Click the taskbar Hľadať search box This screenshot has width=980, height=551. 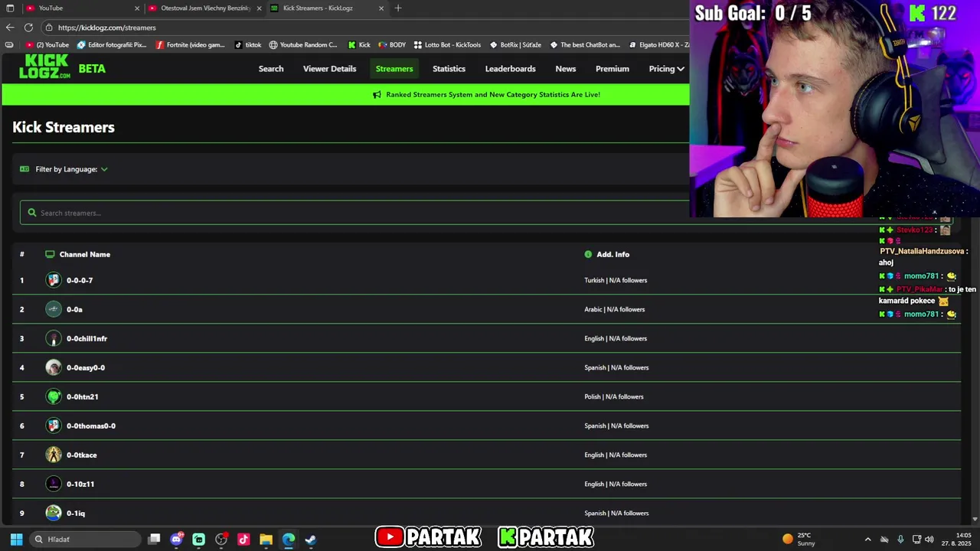(85, 540)
